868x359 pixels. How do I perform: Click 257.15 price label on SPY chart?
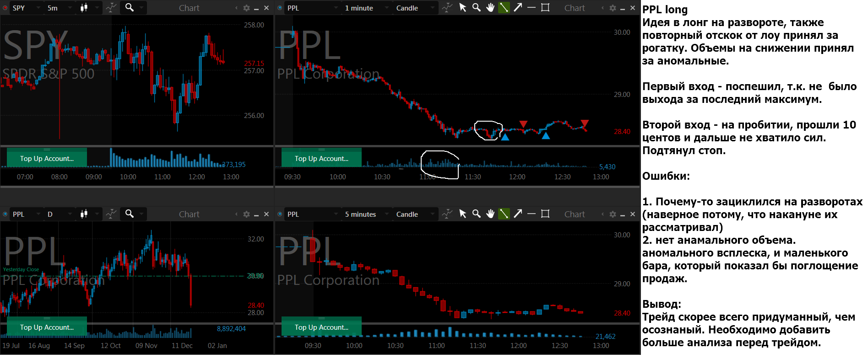pos(254,64)
